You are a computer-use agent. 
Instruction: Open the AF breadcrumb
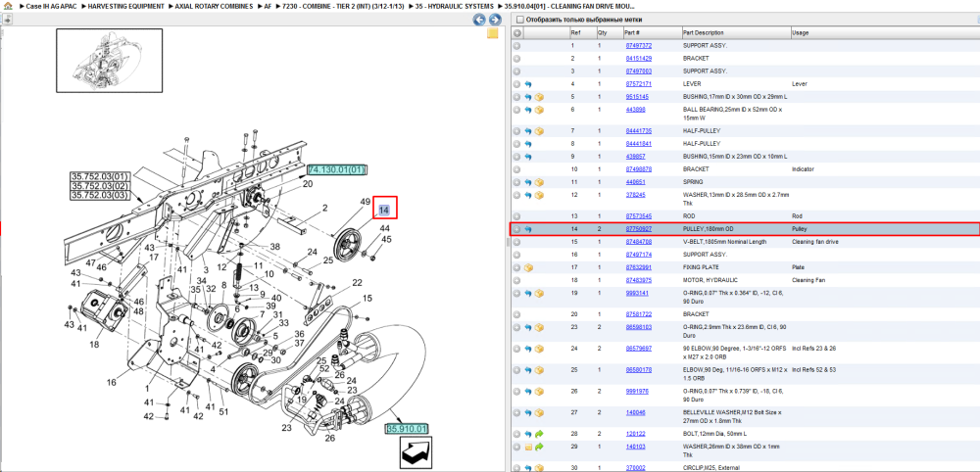pyautogui.click(x=268, y=6)
